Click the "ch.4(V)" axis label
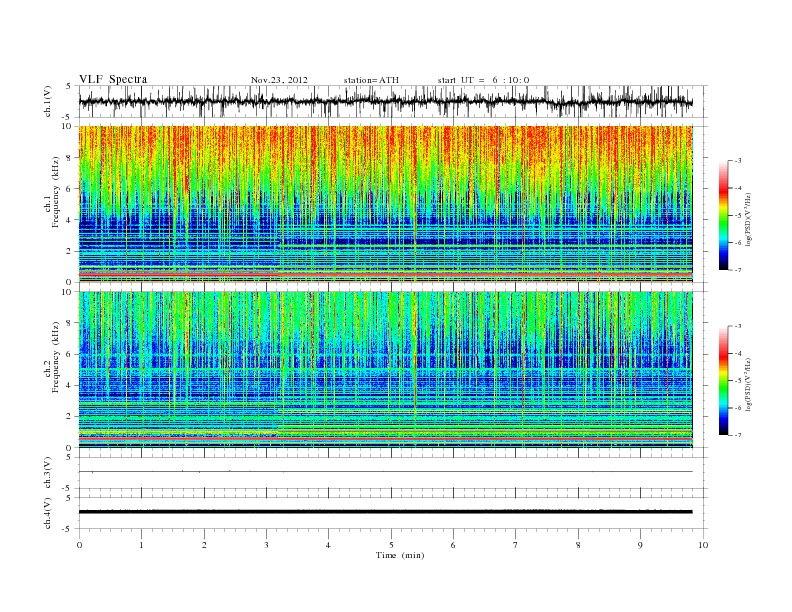The height and width of the screenshot is (612, 792). (x=47, y=513)
